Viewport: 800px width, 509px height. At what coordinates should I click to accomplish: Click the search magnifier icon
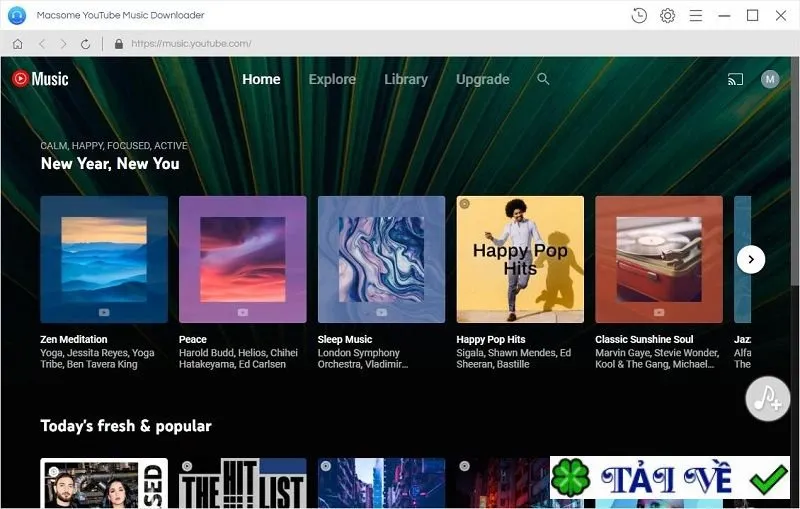[x=543, y=79]
